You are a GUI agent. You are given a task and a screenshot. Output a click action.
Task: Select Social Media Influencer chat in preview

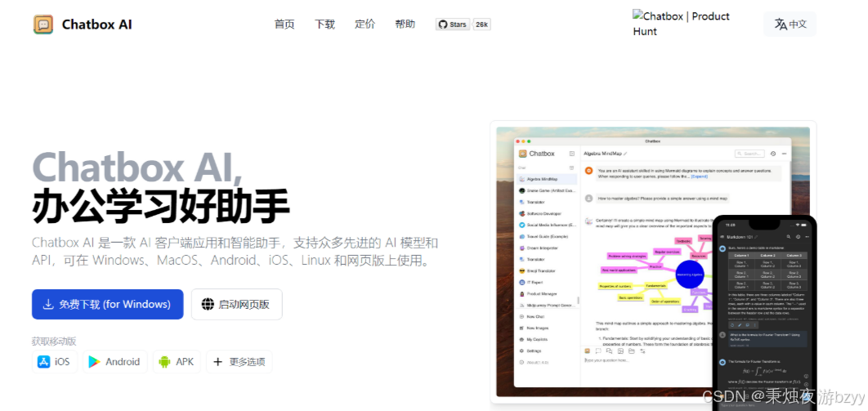(x=547, y=226)
